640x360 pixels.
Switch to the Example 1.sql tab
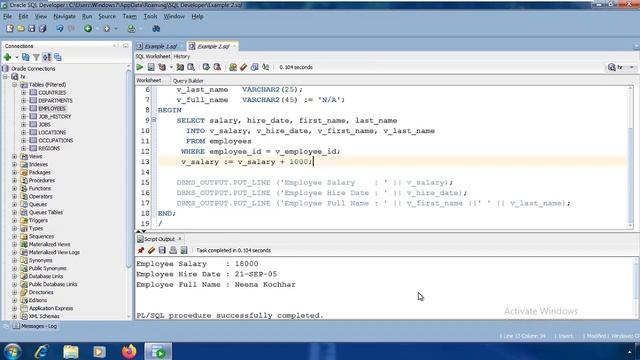(160, 47)
